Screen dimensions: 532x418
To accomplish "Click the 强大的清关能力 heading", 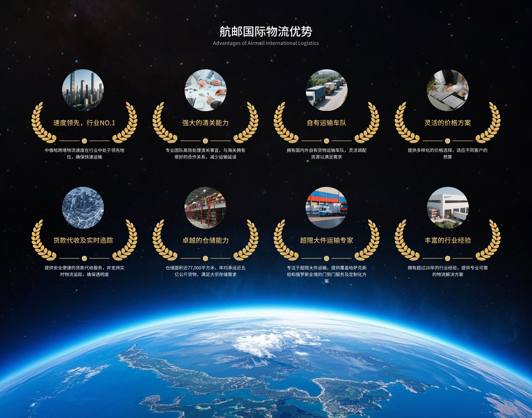I will 205,123.
